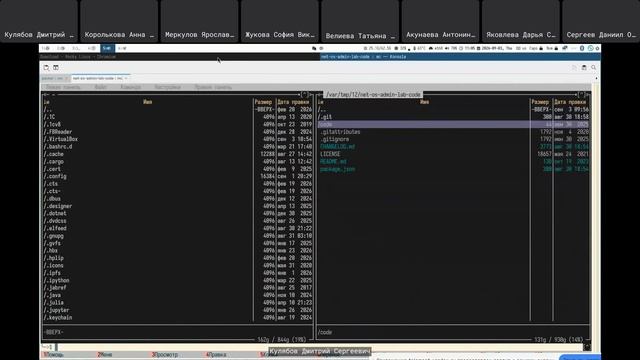This screenshot has height=360, width=640.
Task: Open the Настройки menu in mc
Action: pyautogui.click(x=167, y=87)
